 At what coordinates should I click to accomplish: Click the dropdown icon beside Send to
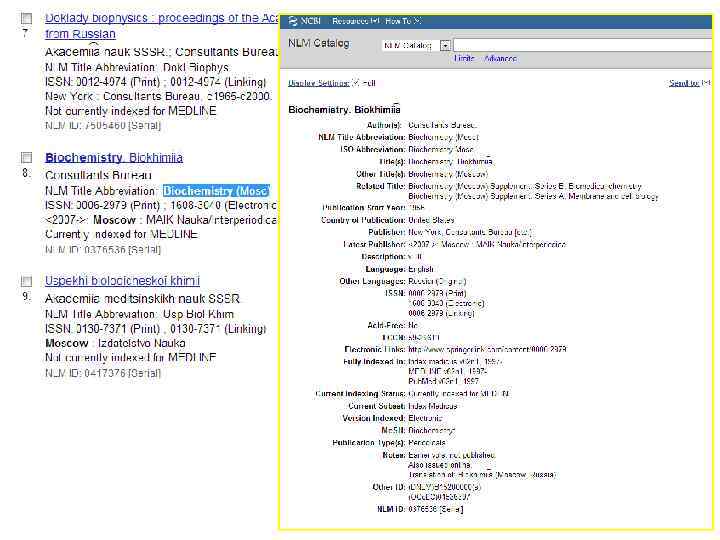pyautogui.click(x=706, y=83)
